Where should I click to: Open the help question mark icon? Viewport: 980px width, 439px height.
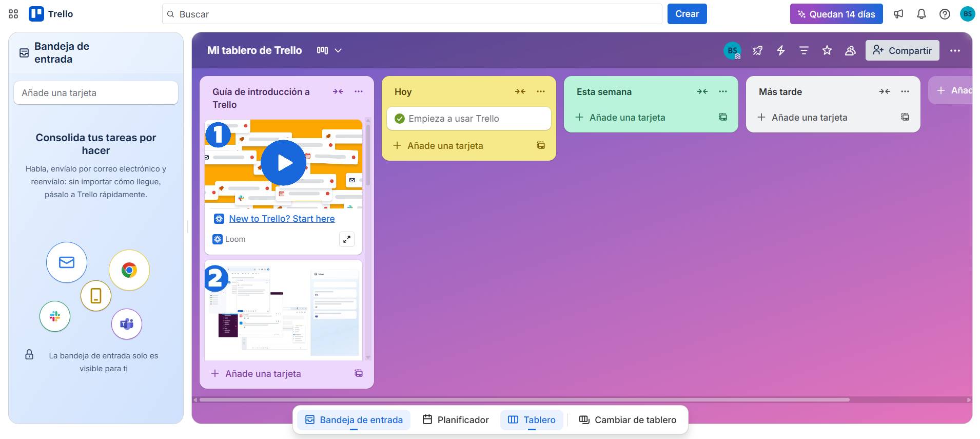click(x=945, y=14)
